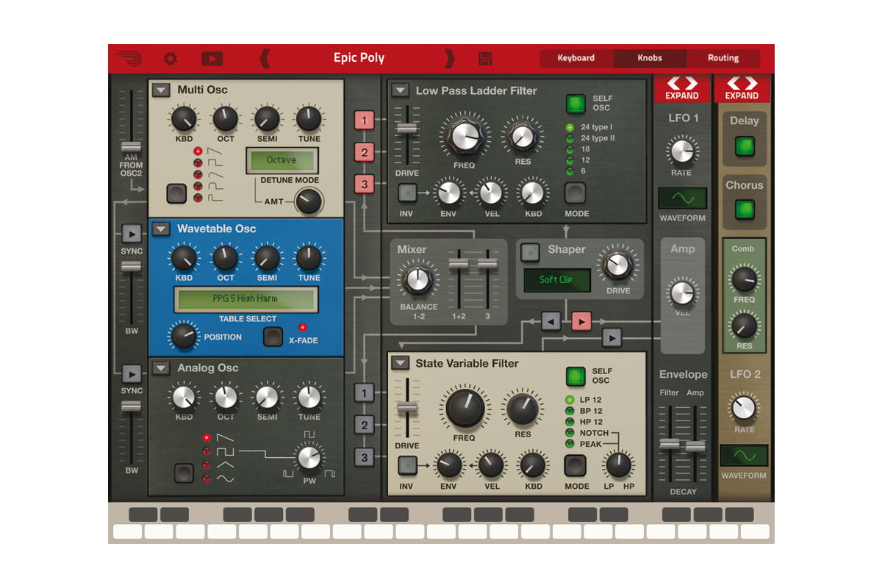Expand the LFO 1 column
The image size is (882, 588).
(x=682, y=88)
